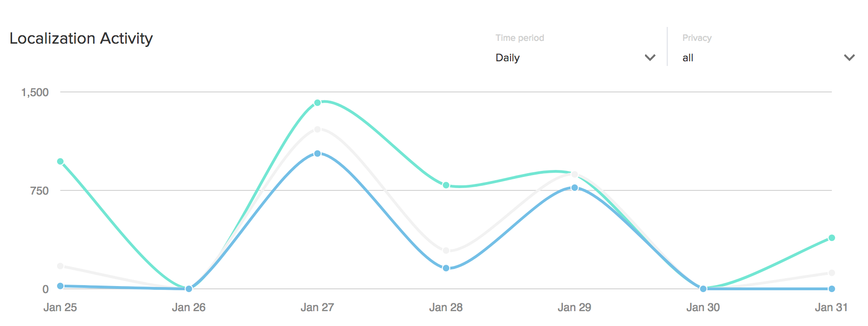Select the gray data point on Jan 27
This screenshot has height=326, width=868.
[317, 129]
